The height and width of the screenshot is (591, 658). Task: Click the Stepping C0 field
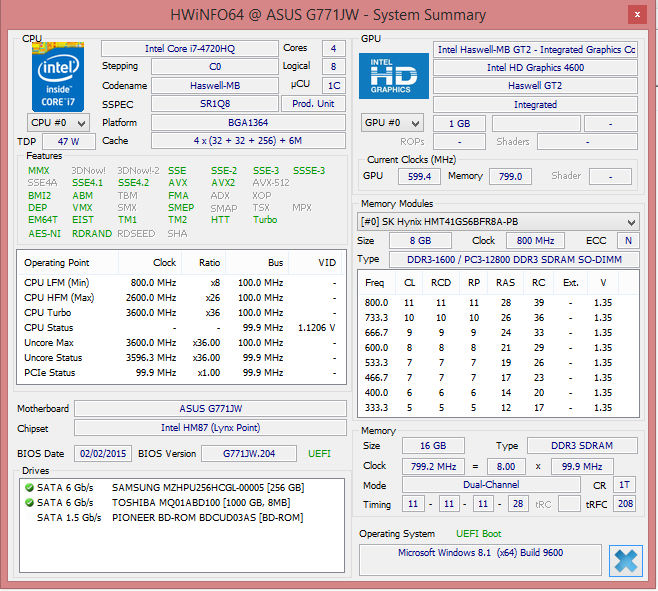215,67
